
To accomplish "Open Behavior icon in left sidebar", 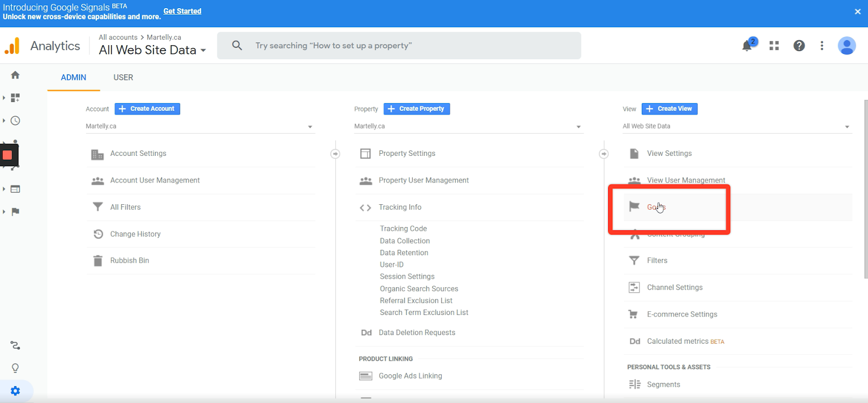I will pyautogui.click(x=15, y=189).
